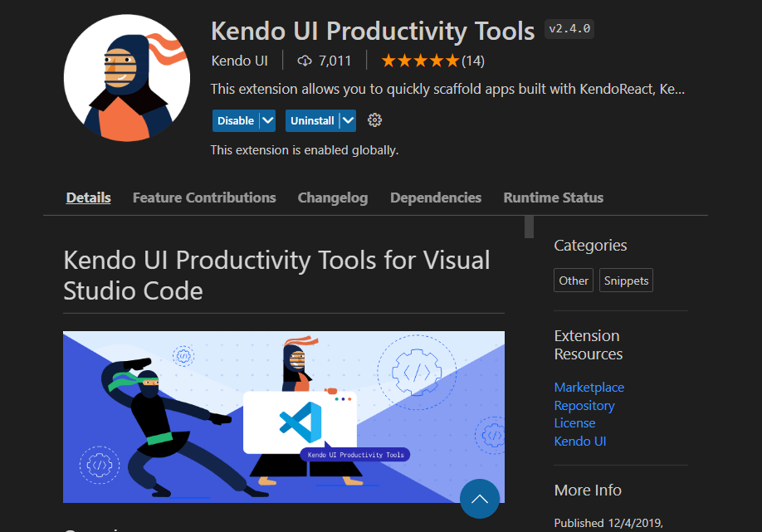Open the Repository link
The image size is (762, 532).
(584, 405)
